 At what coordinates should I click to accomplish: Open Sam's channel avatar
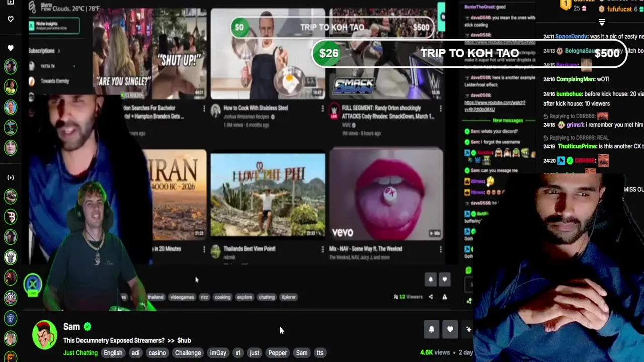point(44,335)
